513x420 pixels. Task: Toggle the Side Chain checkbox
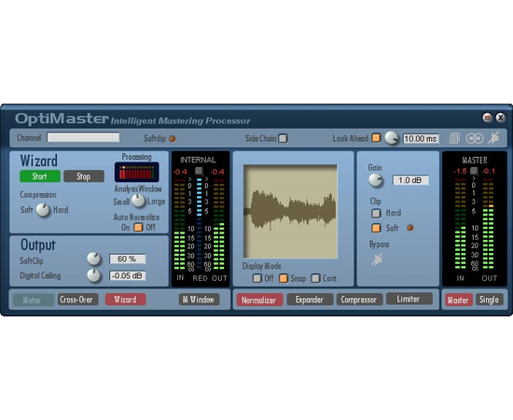[x=283, y=138]
